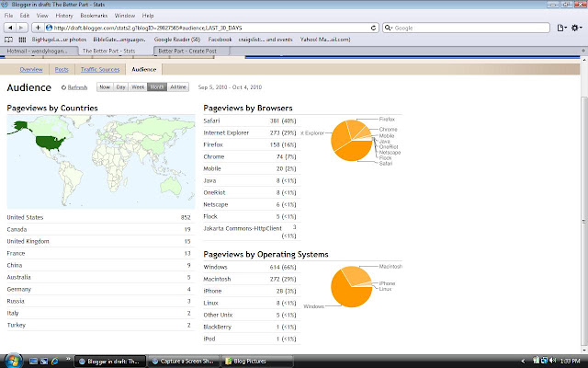Switch to the Hotmail browser tab
This screenshot has width=588, height=368.
[39, 51]
